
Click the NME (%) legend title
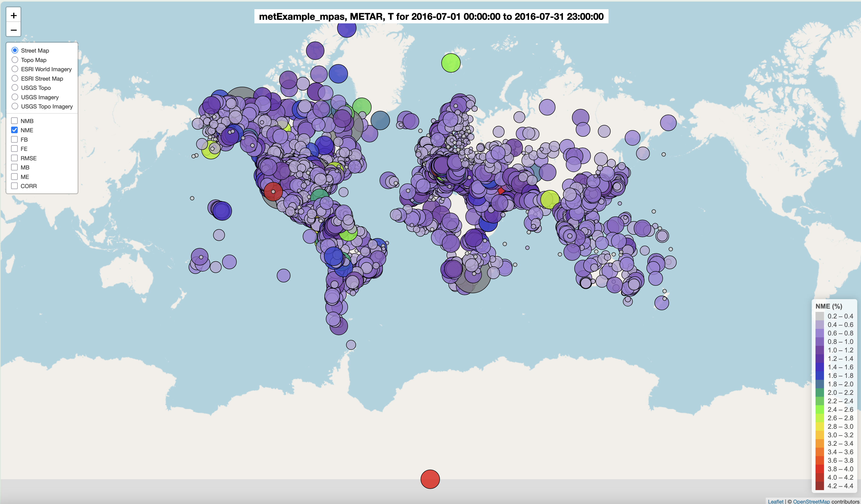[828, 306]
